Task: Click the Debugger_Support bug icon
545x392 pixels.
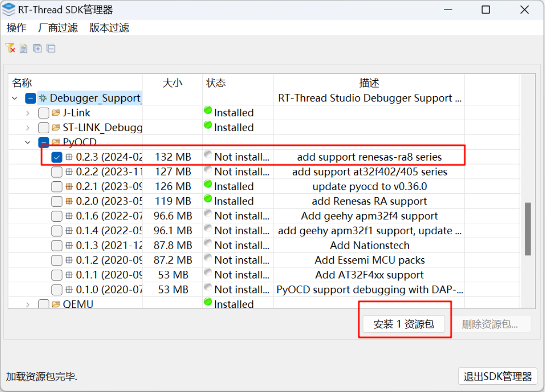Action: pos(43,98)
